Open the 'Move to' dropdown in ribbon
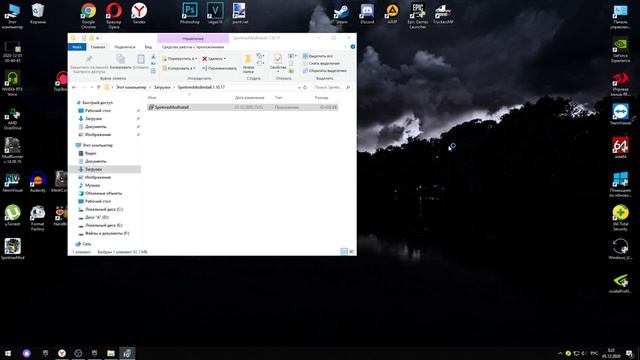Image resolution: width=640 pixels, height=360 pixels. [180, 59]
